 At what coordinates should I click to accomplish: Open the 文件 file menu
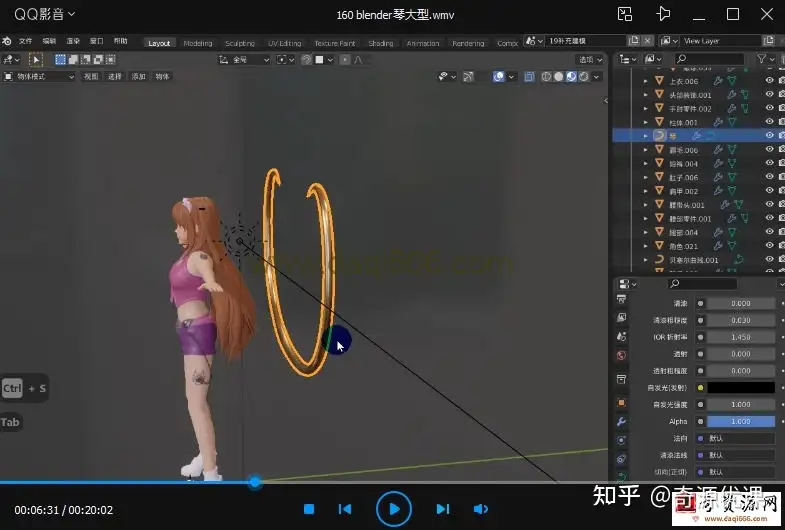tap(25, 41)
